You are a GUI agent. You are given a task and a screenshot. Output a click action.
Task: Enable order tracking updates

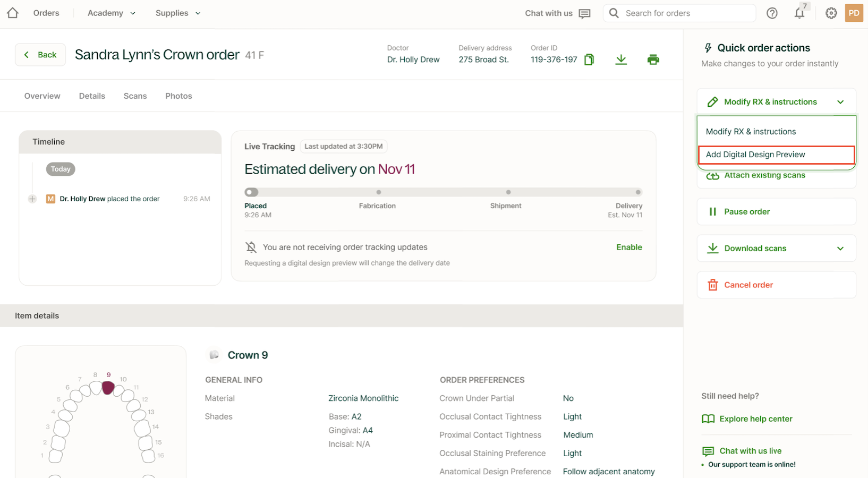[629, 247]
